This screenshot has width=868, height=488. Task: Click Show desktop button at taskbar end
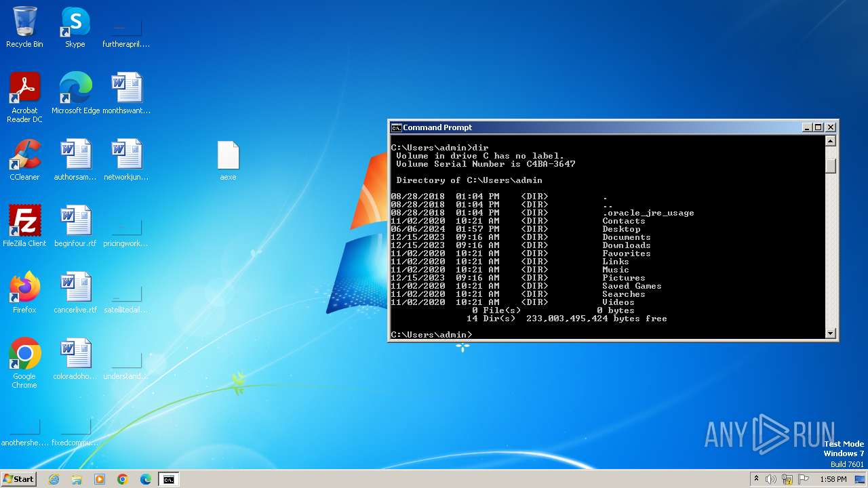[x=861, y=479]
